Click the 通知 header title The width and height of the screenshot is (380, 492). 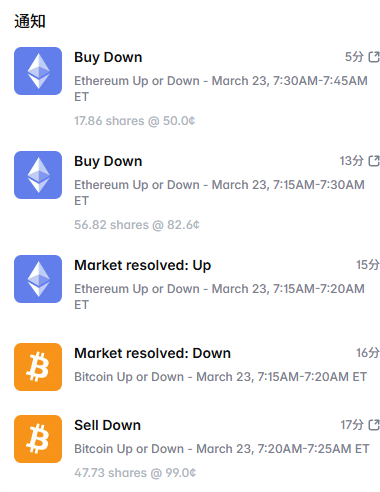tap(30, 21)
